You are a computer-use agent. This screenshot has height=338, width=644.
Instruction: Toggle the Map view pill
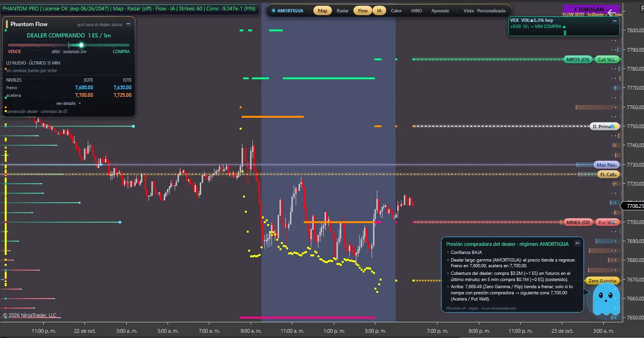coord(323,10)
